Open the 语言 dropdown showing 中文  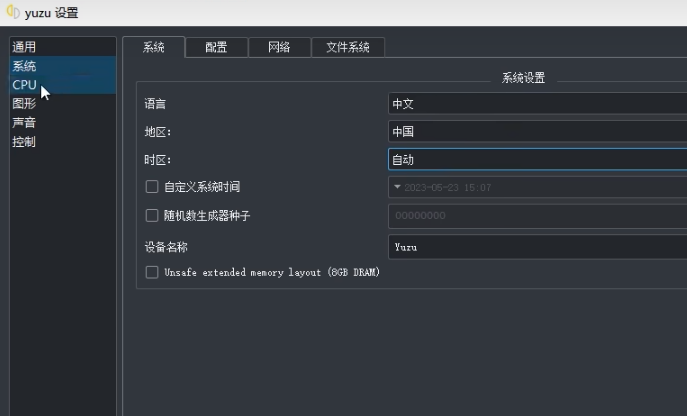pos(537,103)
